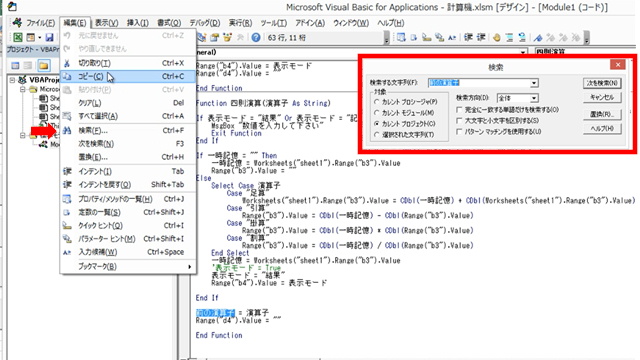Image resolution: width=640 pixels, height=360 pixels.
Task: Click キャンセル button in Find dialog
Action: click(x=602, y=98)
